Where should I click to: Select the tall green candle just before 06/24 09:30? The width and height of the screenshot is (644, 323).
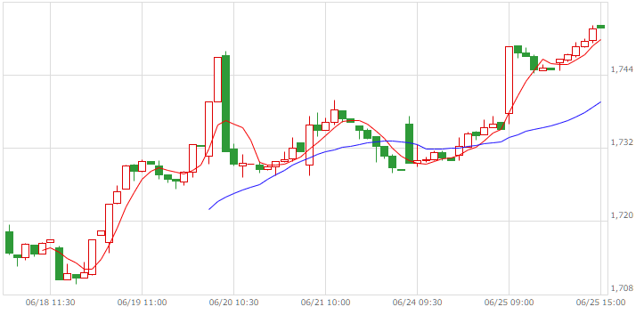409,143
